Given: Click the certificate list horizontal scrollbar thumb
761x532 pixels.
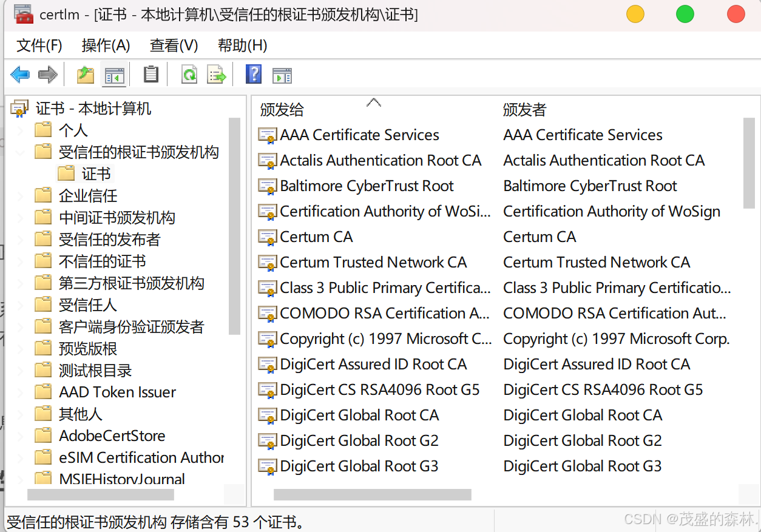Looking at the screenshot, I should click(x=373, y=495).
